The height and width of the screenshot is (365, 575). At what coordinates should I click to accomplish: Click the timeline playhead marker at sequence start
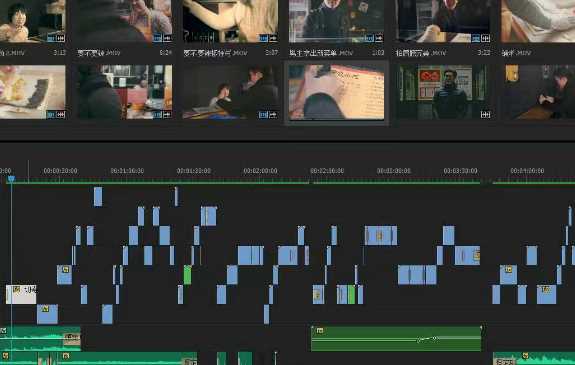coord(11,179)
